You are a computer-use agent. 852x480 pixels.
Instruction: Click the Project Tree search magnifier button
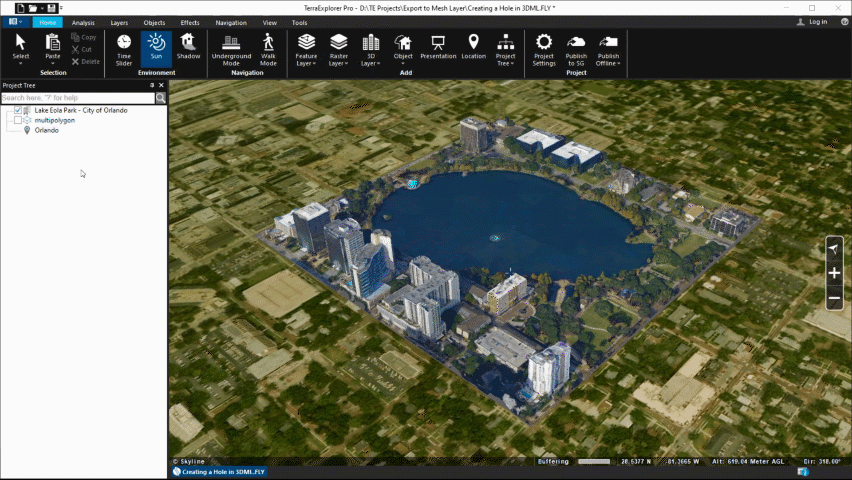(x=161, y=98)
